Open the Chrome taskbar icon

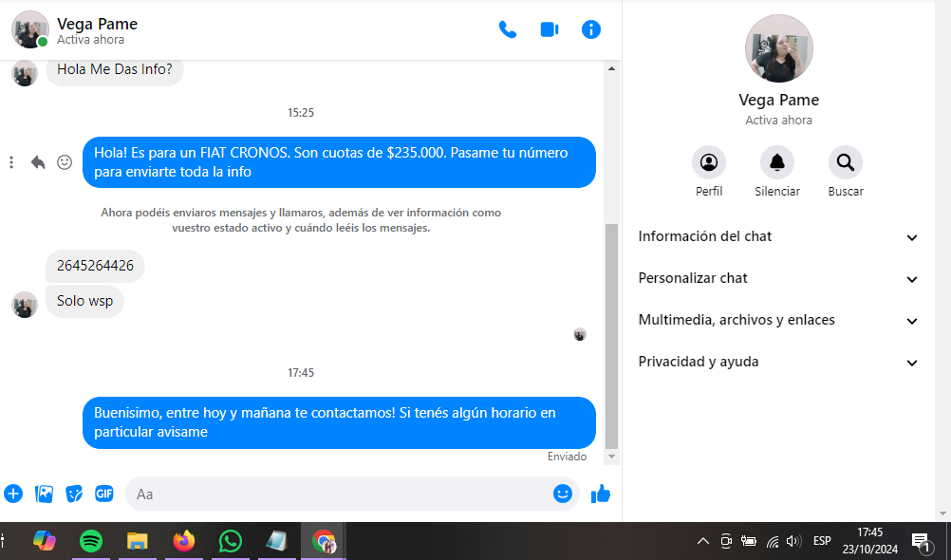tap(324, 541)
